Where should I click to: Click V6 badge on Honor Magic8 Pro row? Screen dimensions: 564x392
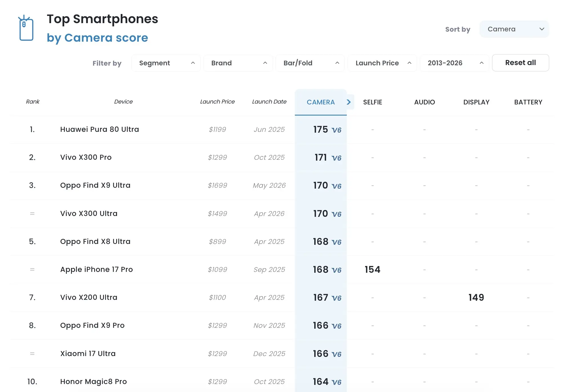(x=337, y=382)
